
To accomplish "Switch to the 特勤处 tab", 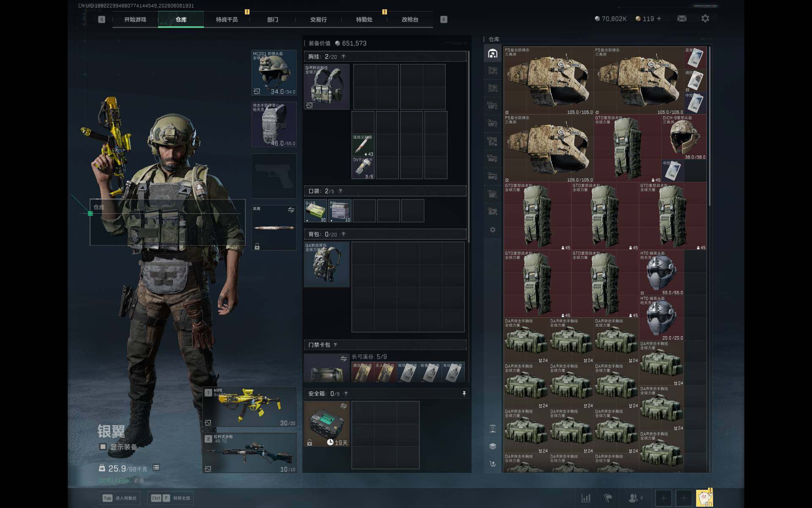I will coord(364,19).
